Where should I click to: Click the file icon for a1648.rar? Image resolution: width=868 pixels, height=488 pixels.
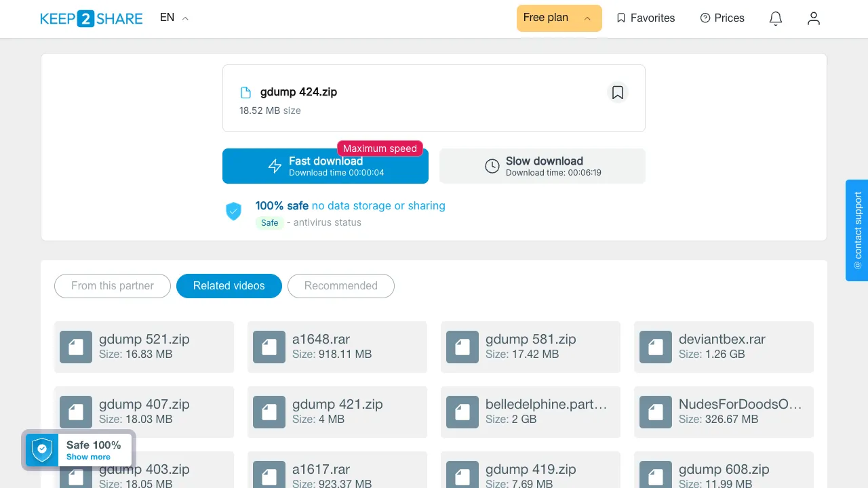pos(269,347)
